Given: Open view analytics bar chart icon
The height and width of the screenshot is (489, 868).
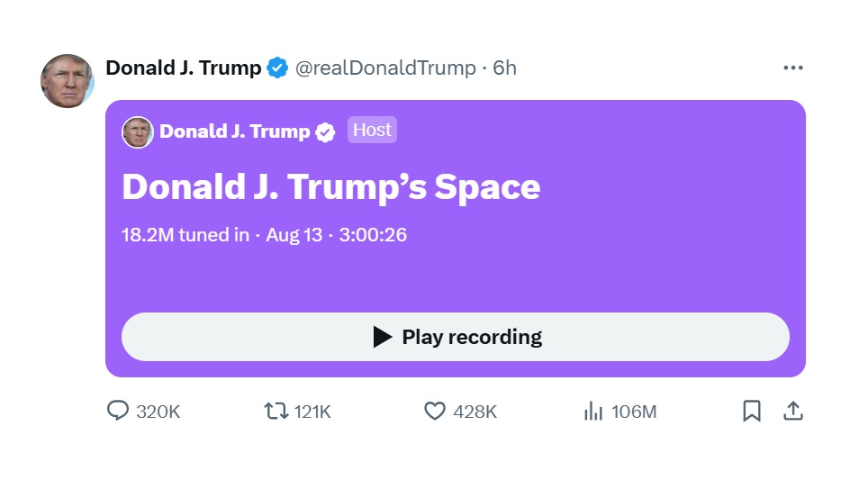Looking at the screenshot, I should coord(593,412).
